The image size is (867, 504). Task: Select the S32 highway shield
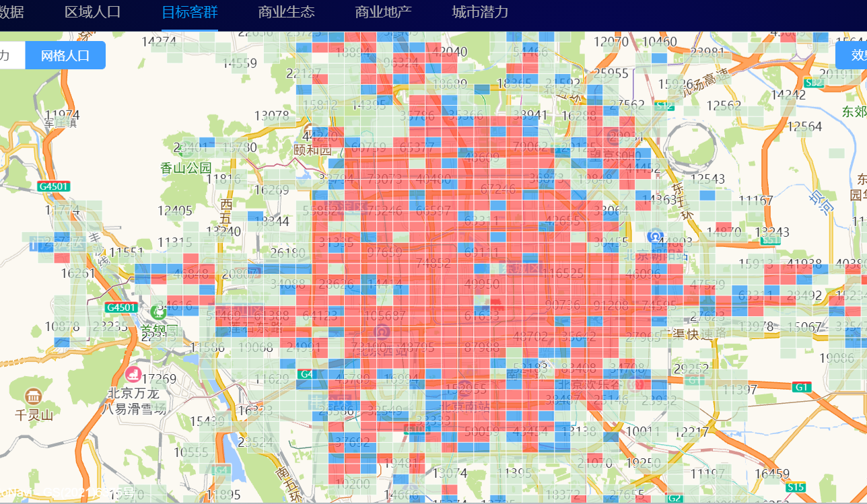[813, 83]
